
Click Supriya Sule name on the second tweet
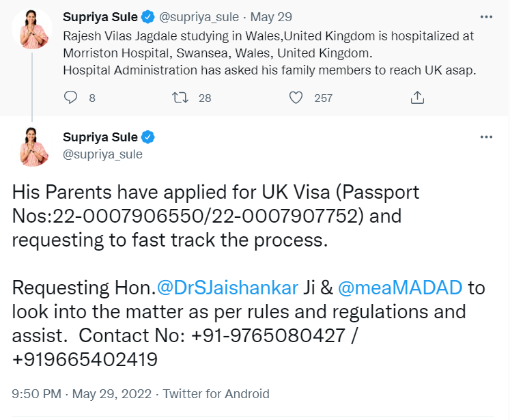click(100, 137)
